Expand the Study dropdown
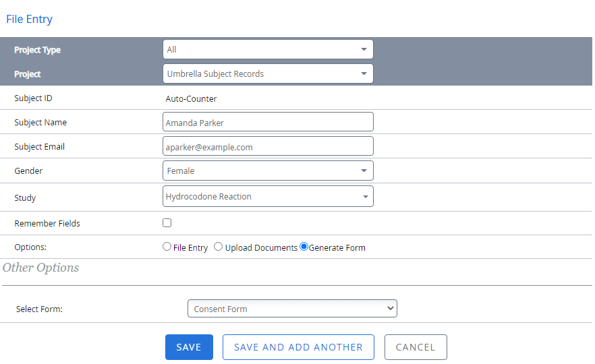The width and height of the screenshot is (595, 364). (x=267, y=196)
